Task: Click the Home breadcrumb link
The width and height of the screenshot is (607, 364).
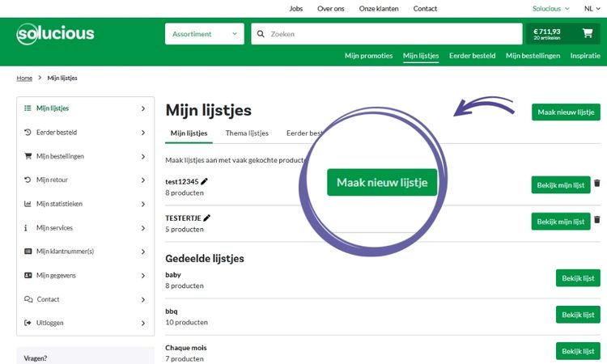Action: pos(24,78)
